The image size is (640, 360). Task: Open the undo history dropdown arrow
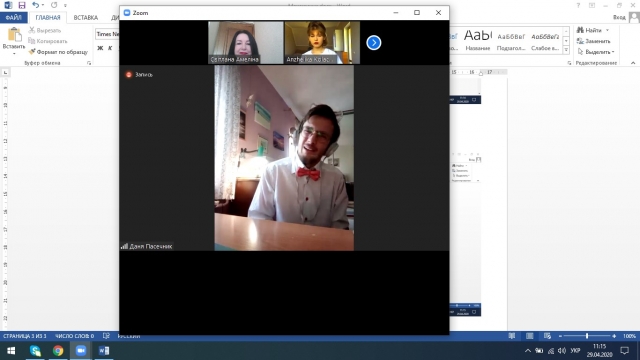coord(43,5)
